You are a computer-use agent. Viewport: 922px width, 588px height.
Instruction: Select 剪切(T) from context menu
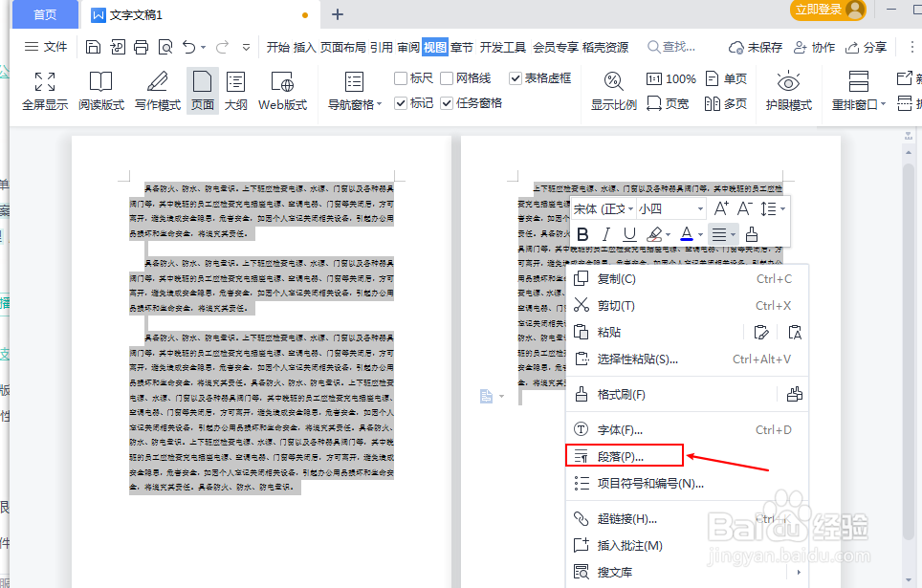(x=688, y=305)
